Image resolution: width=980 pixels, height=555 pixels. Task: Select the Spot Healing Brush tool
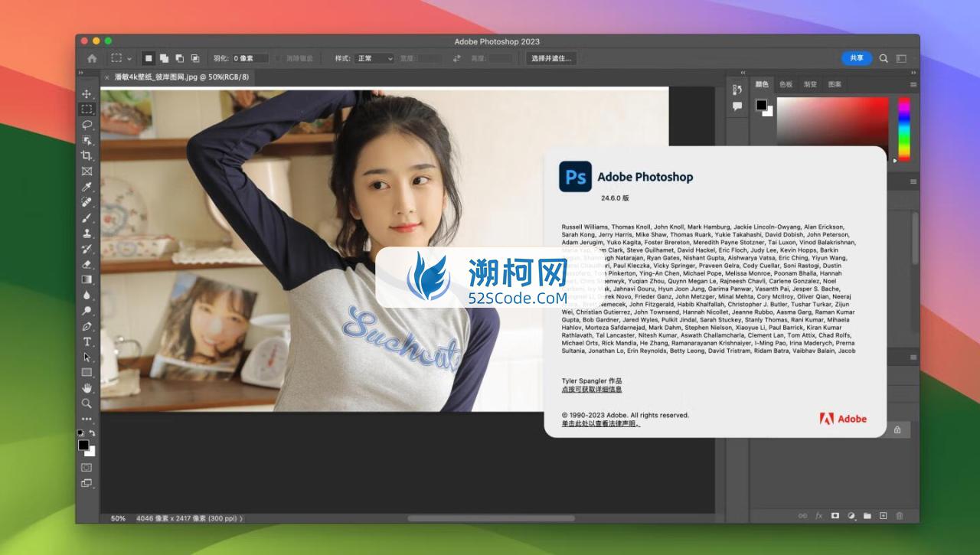coord(87,202)
